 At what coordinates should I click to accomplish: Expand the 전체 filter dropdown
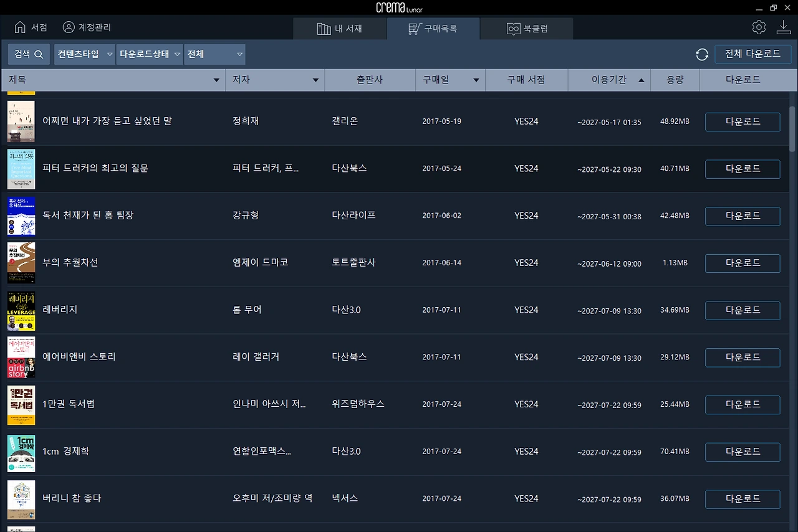click(x=214, y=54)
